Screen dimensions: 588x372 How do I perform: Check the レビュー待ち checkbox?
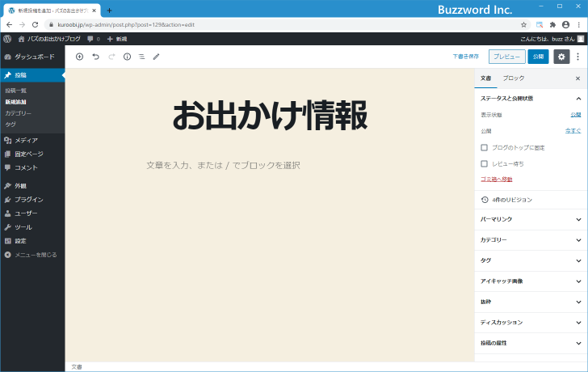point(484,163)
